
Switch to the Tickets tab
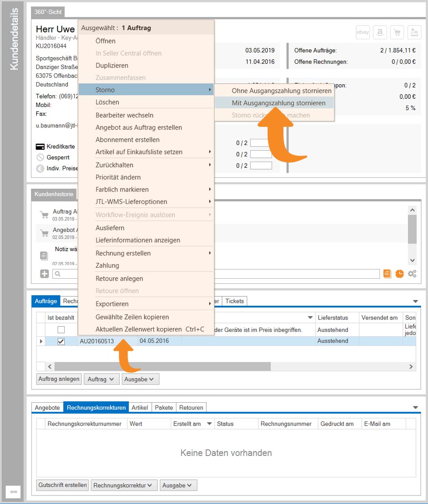(x=234, y=301)
